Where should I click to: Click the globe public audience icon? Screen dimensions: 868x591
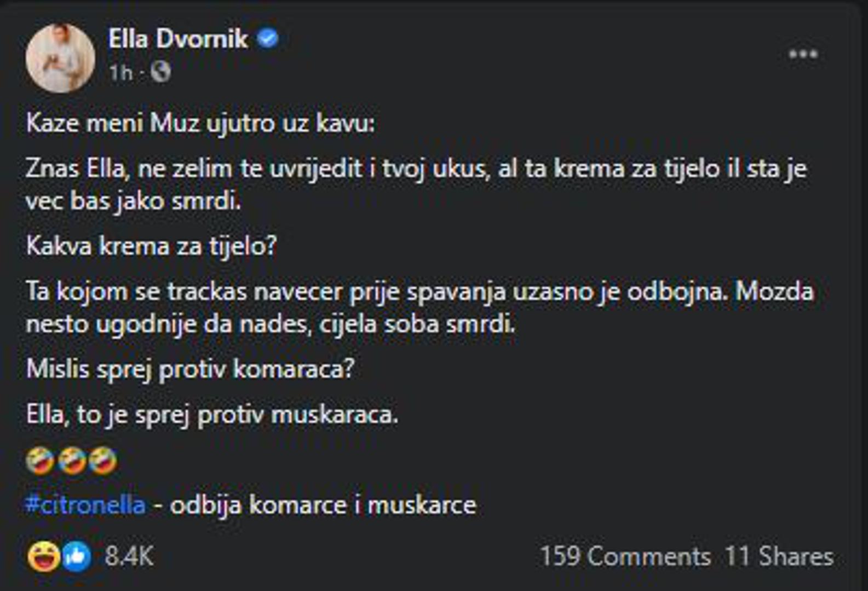point(160,72)
